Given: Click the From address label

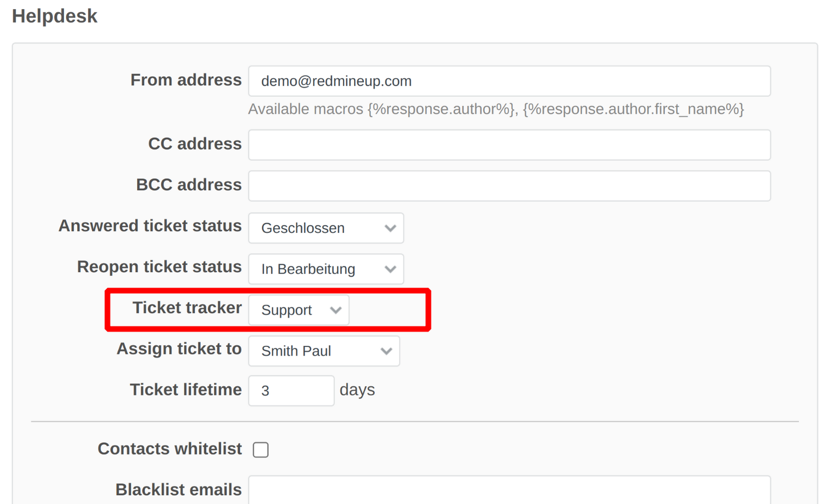Looking at the screenshot, I should 186,80.
